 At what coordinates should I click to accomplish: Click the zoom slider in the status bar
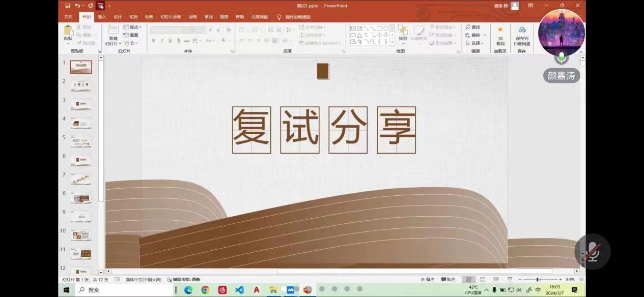pyautogui.click(x=538, y=280)
